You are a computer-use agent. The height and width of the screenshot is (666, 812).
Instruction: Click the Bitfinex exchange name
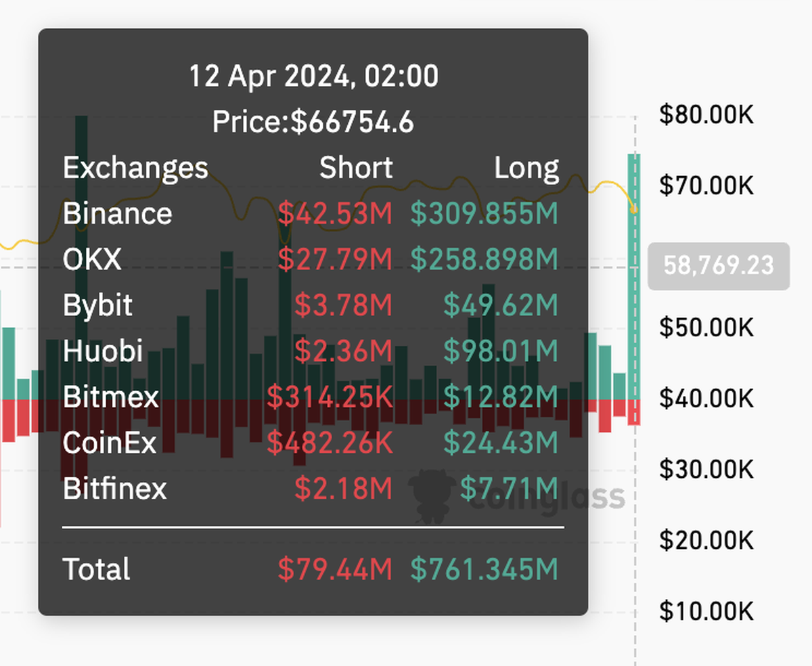click(x=115, y=488)
